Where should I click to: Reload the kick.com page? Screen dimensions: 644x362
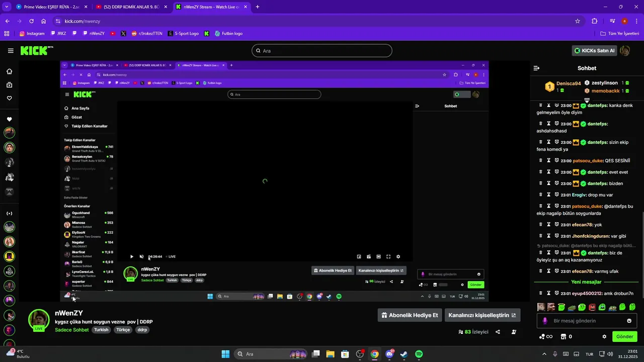[31, 21]
